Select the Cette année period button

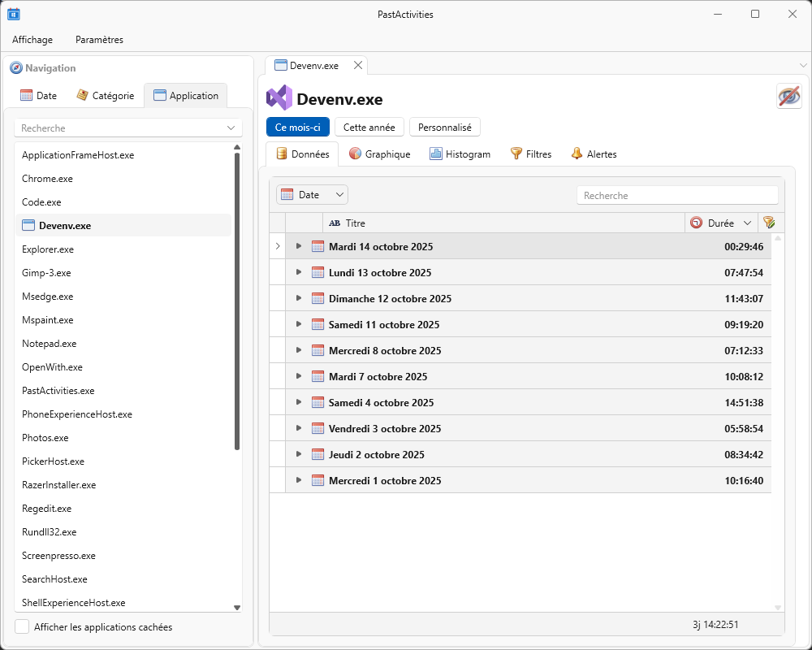369,128
